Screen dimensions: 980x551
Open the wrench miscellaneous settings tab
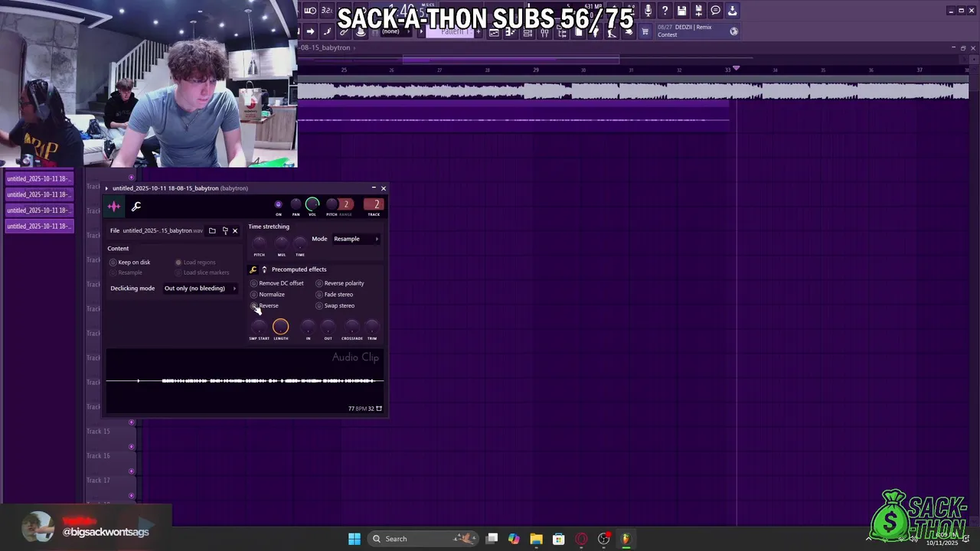(136, 207)
